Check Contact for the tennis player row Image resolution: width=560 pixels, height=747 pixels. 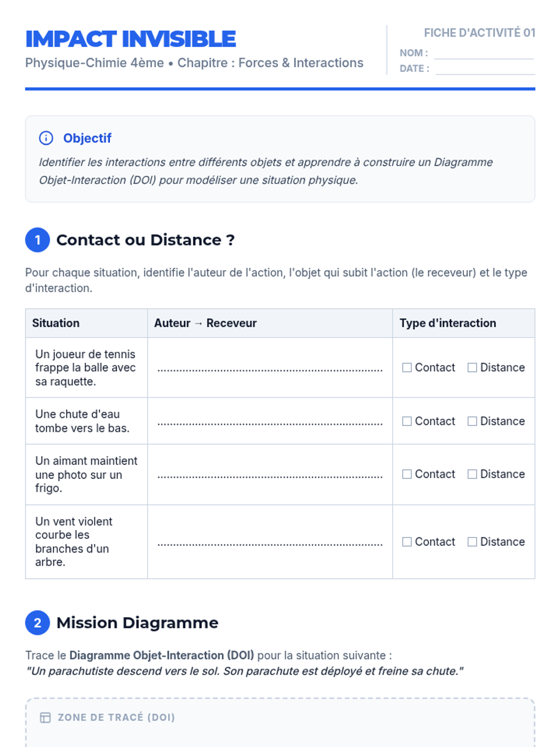(407, 368)
